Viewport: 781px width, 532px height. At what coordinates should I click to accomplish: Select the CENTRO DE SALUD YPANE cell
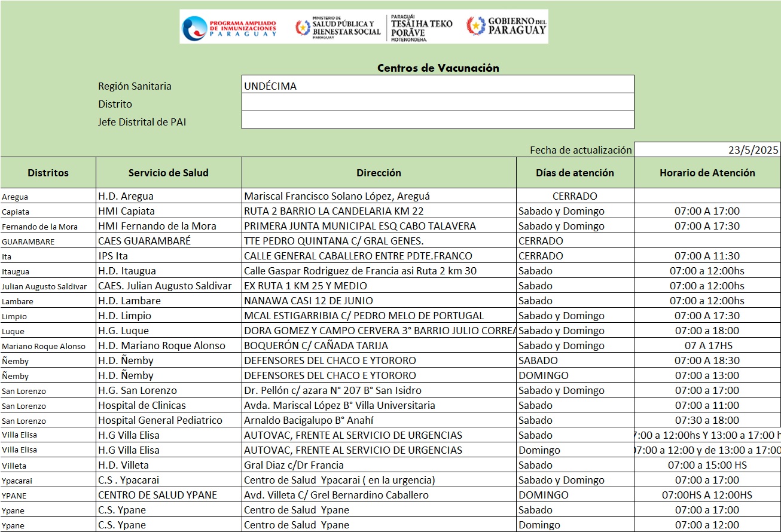pyautogui.click(x=169, y=495)
